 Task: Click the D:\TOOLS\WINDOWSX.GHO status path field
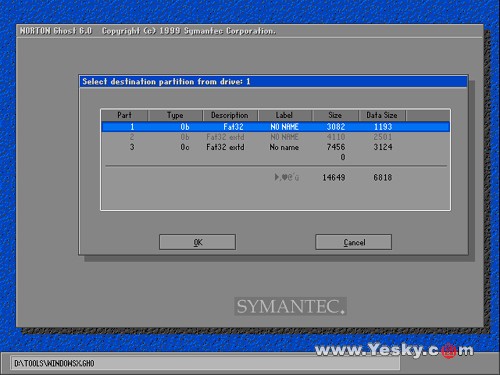coord(206,363)
